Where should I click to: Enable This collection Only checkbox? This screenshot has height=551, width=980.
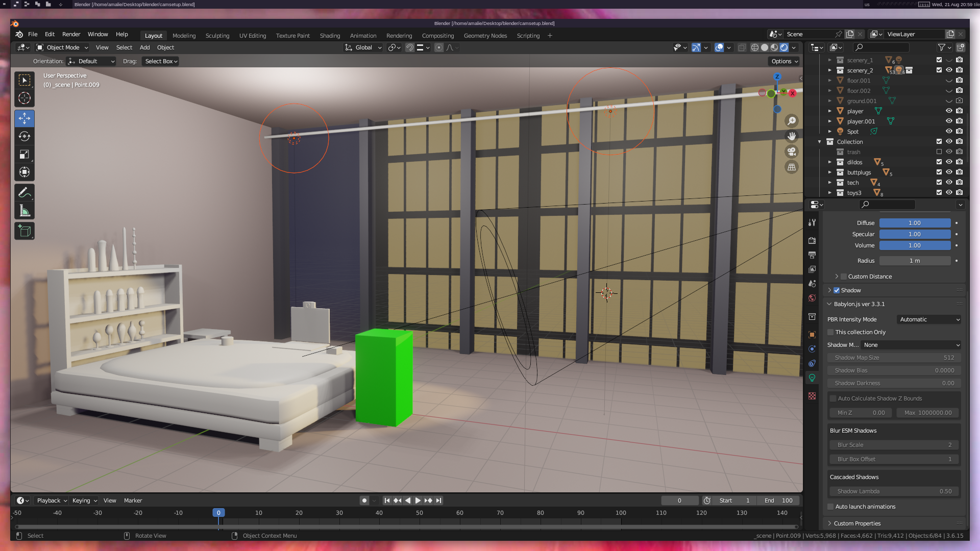click(831, 332)
